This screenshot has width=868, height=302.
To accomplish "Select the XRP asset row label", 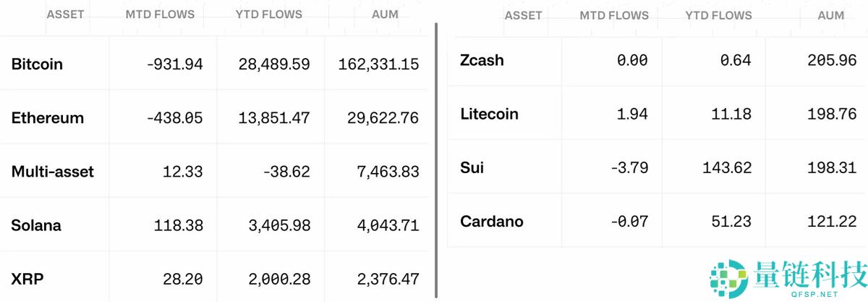I will (x=26, y=279).
